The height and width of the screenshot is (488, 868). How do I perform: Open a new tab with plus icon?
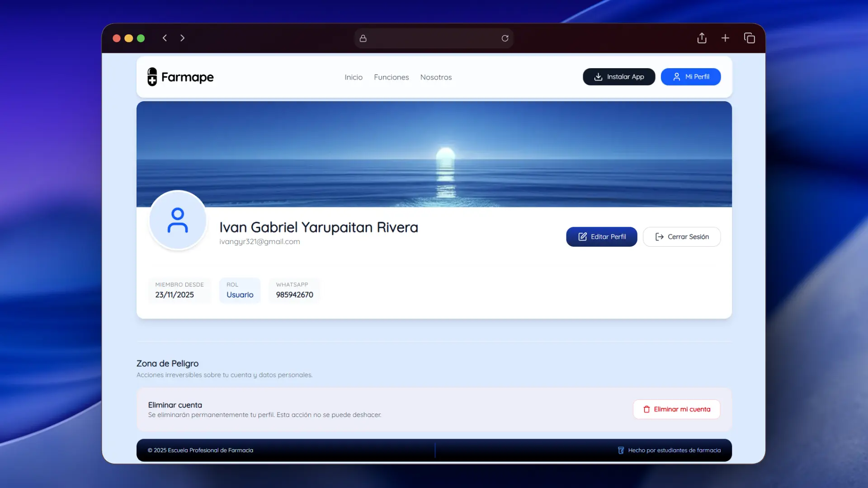coord(725,38)
